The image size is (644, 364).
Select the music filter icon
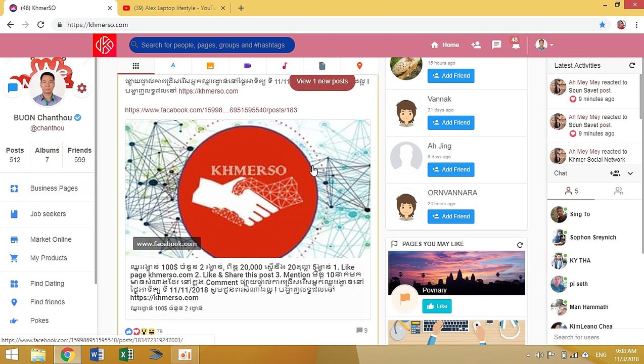pyautogui.click(x=285, y=66)
